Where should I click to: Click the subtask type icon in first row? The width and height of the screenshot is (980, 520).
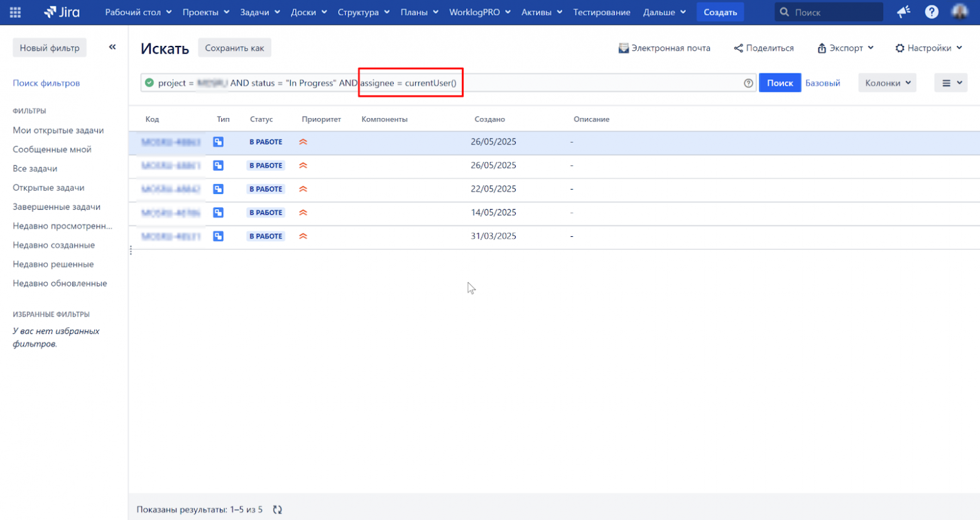[218, 142]
